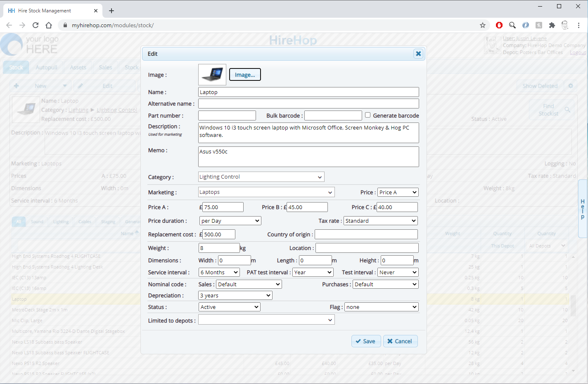Image resolution: width=588 pixels, height=384 pixels.
Task: Enable Generate barcode checkbox
Action: [x=367, y=115]
